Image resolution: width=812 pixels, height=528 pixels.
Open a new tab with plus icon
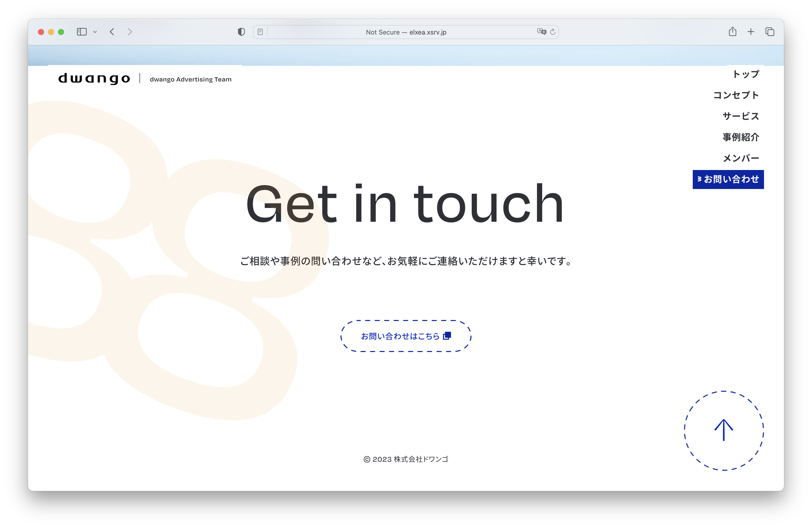[x=750, y=32]
